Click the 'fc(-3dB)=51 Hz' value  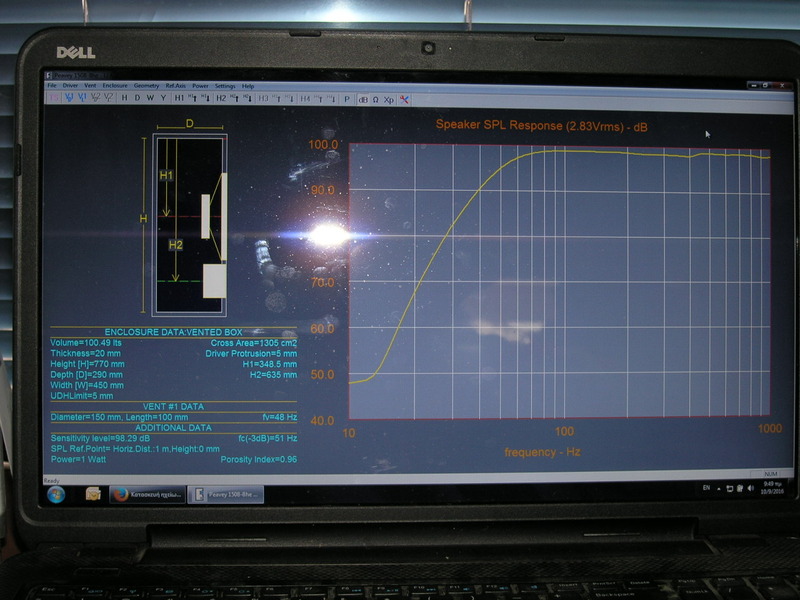click(267, 438)
